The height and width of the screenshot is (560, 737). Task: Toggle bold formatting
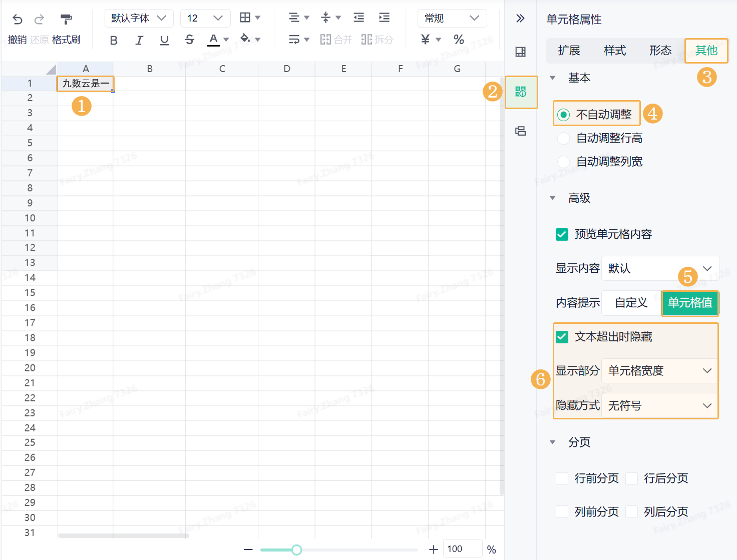pos(114,40)
